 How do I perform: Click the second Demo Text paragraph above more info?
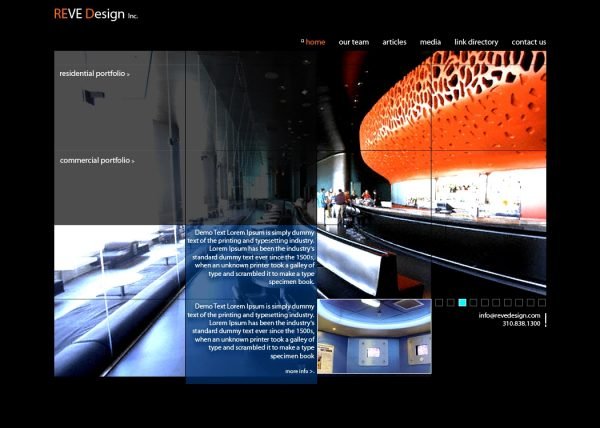[251, 331]
